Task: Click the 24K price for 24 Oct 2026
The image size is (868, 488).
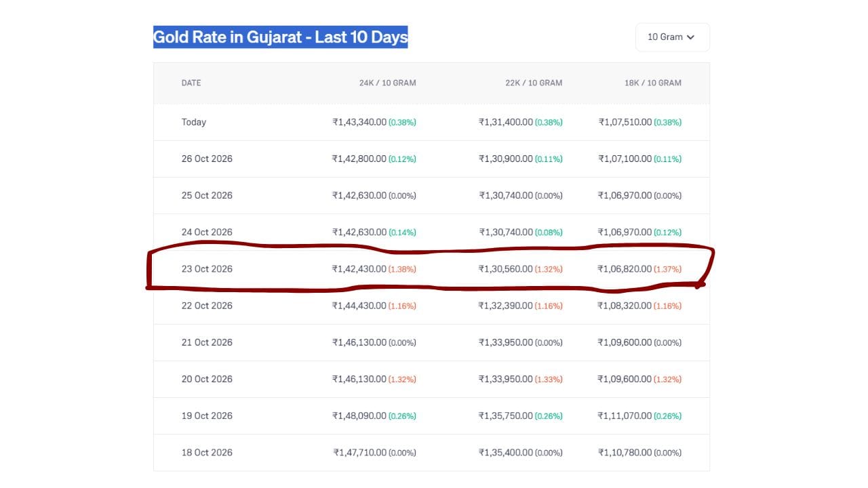Action: click(x=359, y=232)
